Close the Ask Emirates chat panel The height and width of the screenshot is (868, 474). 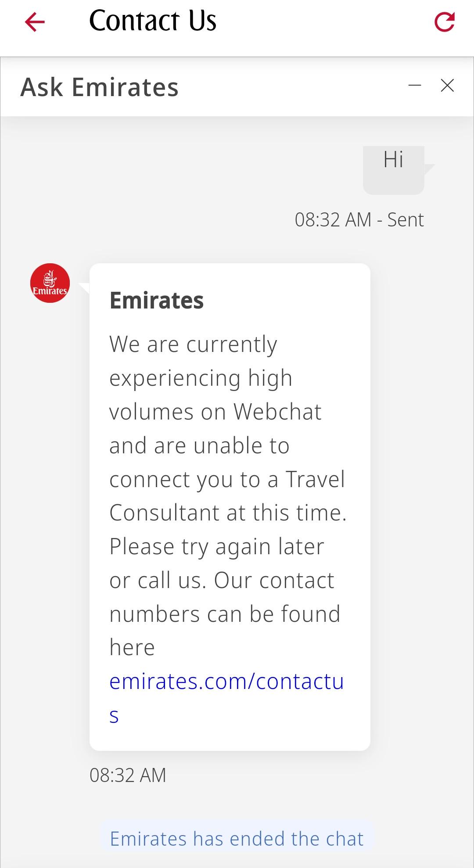click(x=447, y=86)
